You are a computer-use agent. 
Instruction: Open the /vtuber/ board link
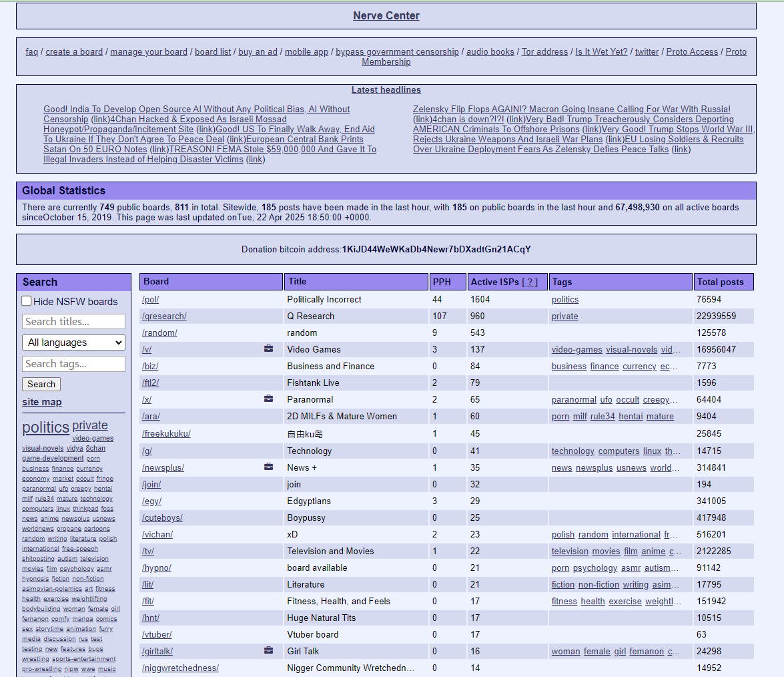click(x=157, y=634)
